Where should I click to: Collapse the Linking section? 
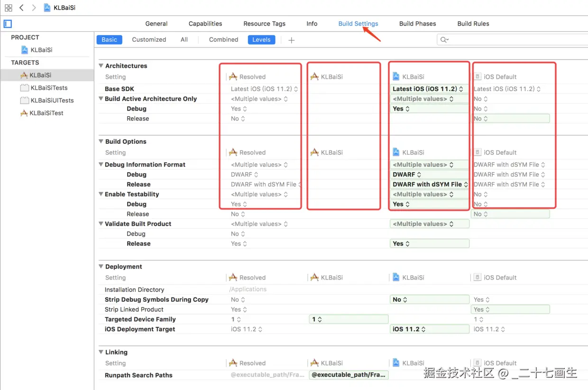click(101, 352)
